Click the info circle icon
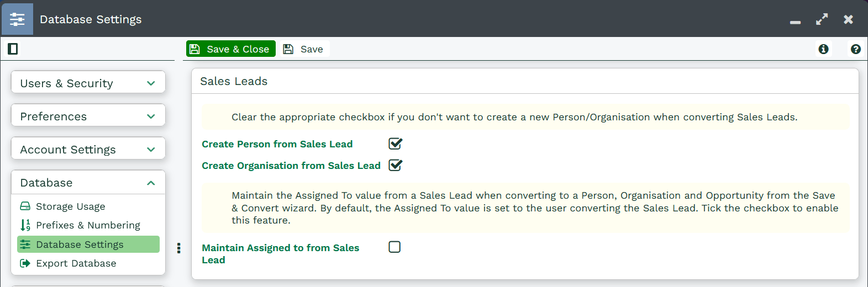The width and height of the screenshot is (868, 287). (823, 49)
